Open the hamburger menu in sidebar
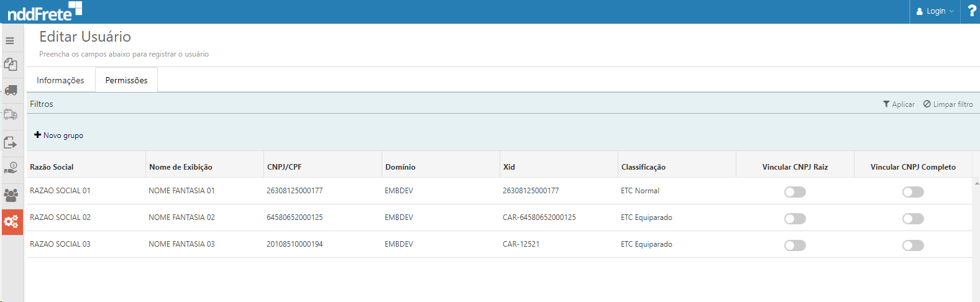 point(10,41)
